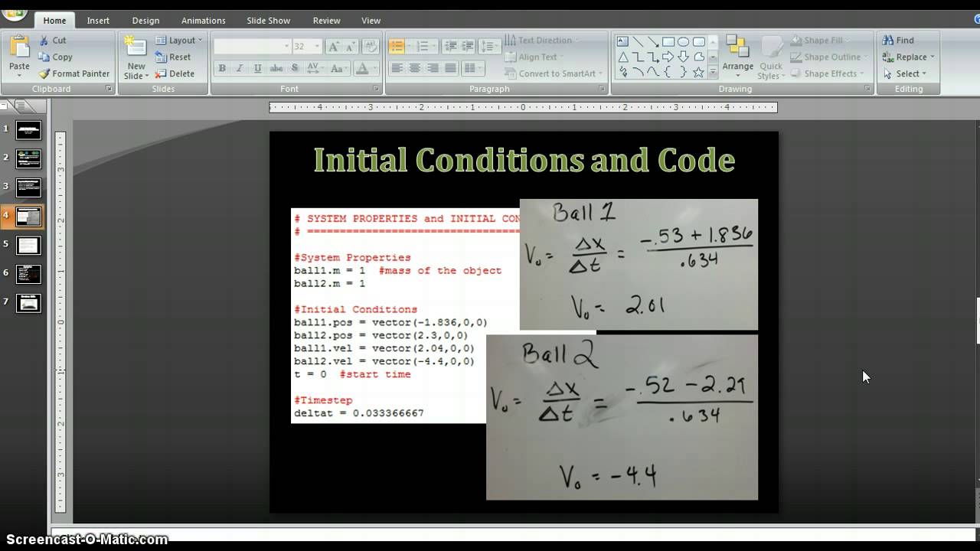
Task: Decrease list indent level
Action: point(450,47)
